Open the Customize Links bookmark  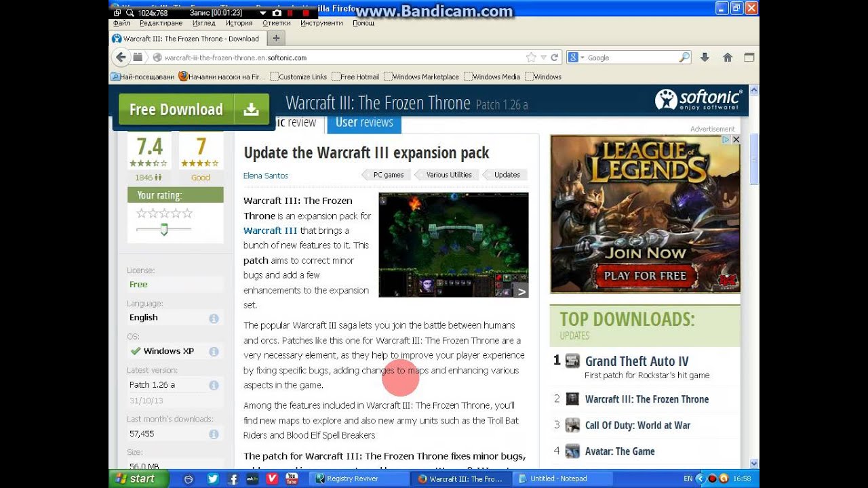(x=298, y=77)
